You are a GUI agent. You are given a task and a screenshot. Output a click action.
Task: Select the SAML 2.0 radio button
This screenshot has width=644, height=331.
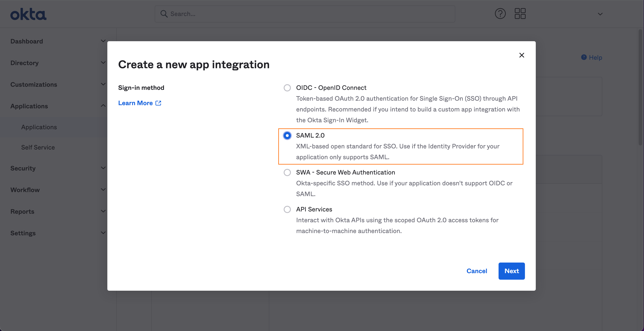click(x=287, y=135)
